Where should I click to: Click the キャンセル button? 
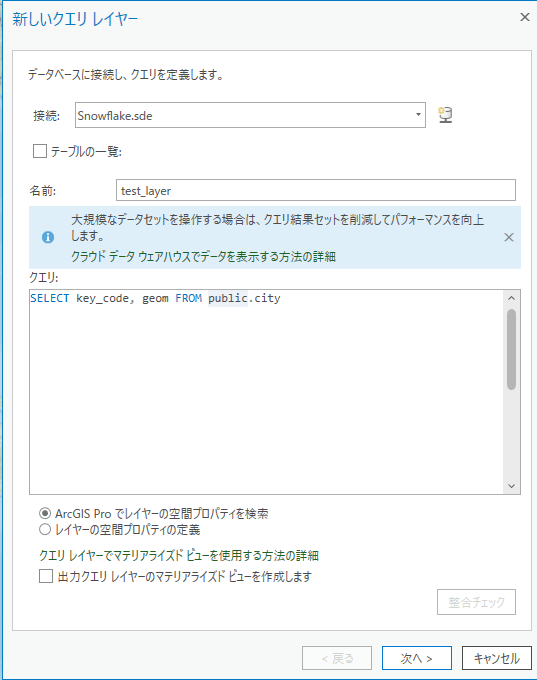[x=497, y=658]
